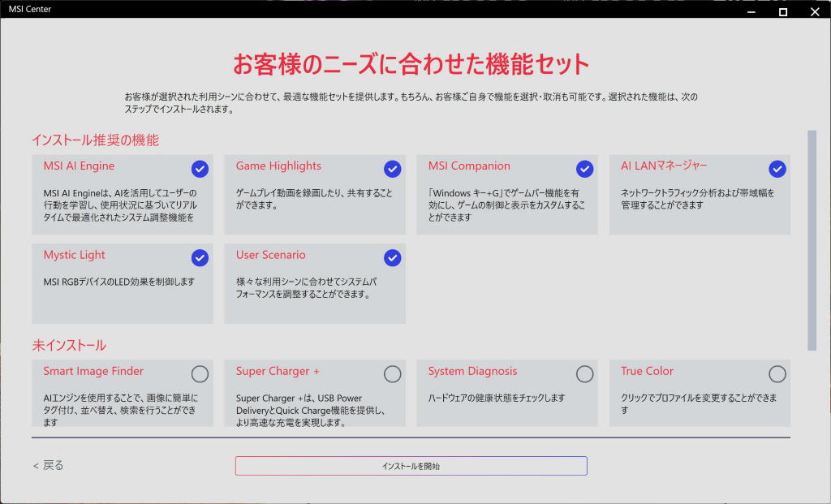Close the MSI Center window

pyautogui.click(x=815, y=11)
